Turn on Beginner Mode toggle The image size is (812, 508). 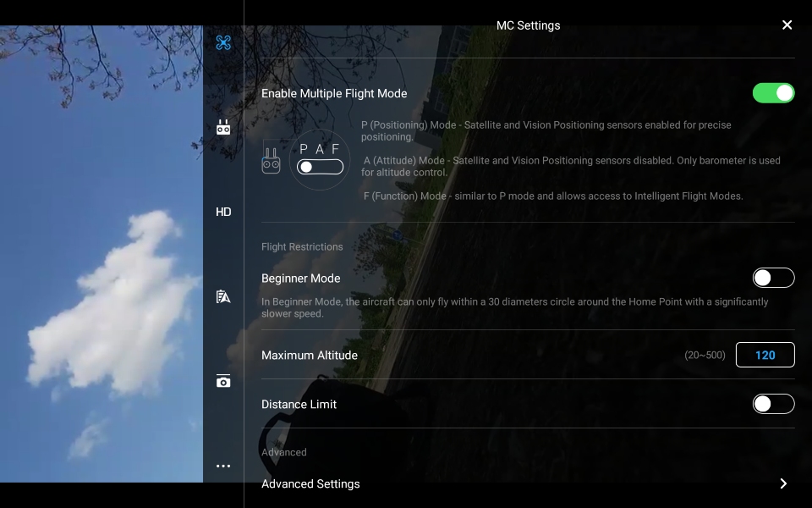point(773,278)
